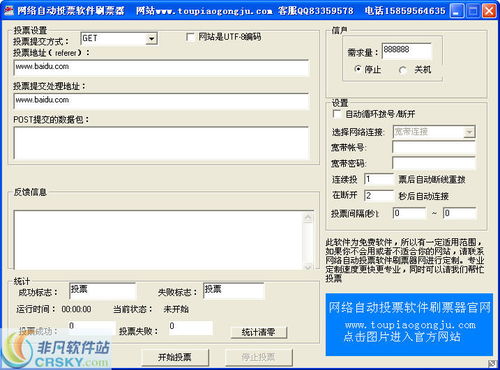Viewport: 500px width, 370px height.
Task: Click the 宽带帐号 input field
Action: (x=434, y=147)
